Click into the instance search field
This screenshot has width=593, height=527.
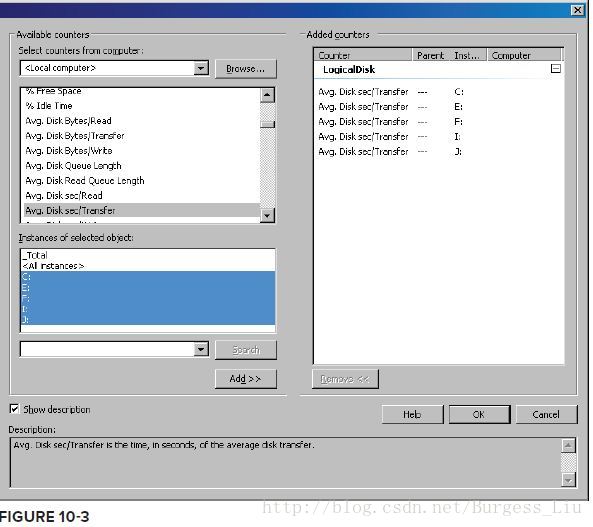pyautogui.click(x=107, y=349)
